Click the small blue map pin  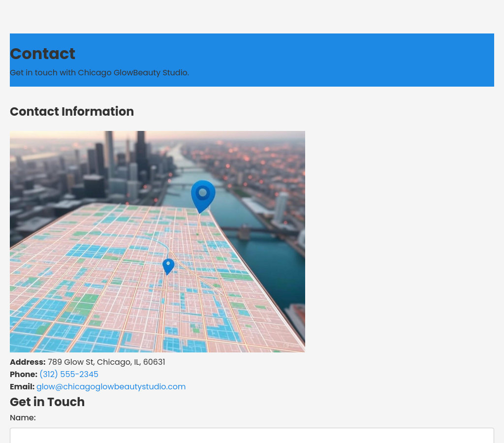[x=168, y=266]
